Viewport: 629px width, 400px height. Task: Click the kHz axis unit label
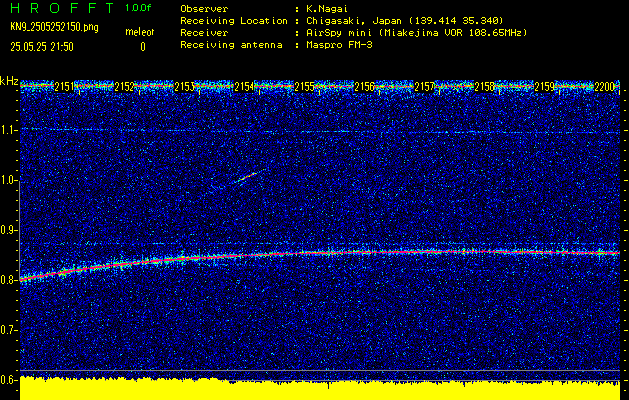point(9,81)
